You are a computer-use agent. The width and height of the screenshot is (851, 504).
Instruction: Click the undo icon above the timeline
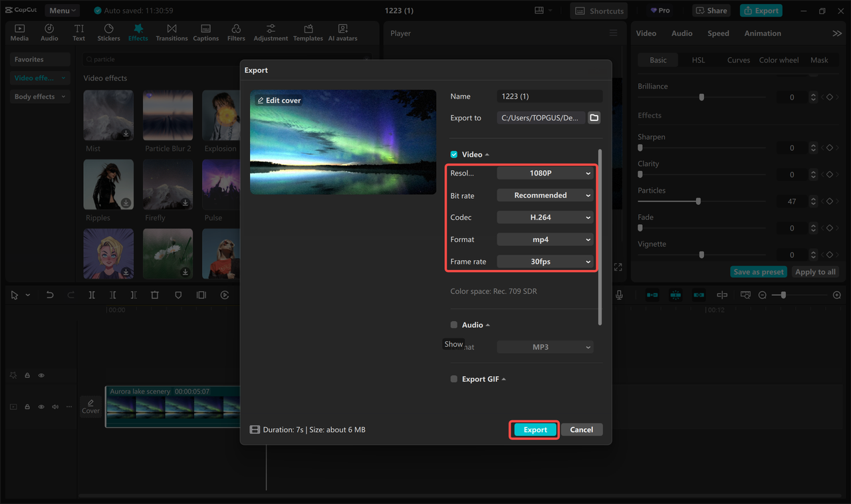[x=50, y=295]
